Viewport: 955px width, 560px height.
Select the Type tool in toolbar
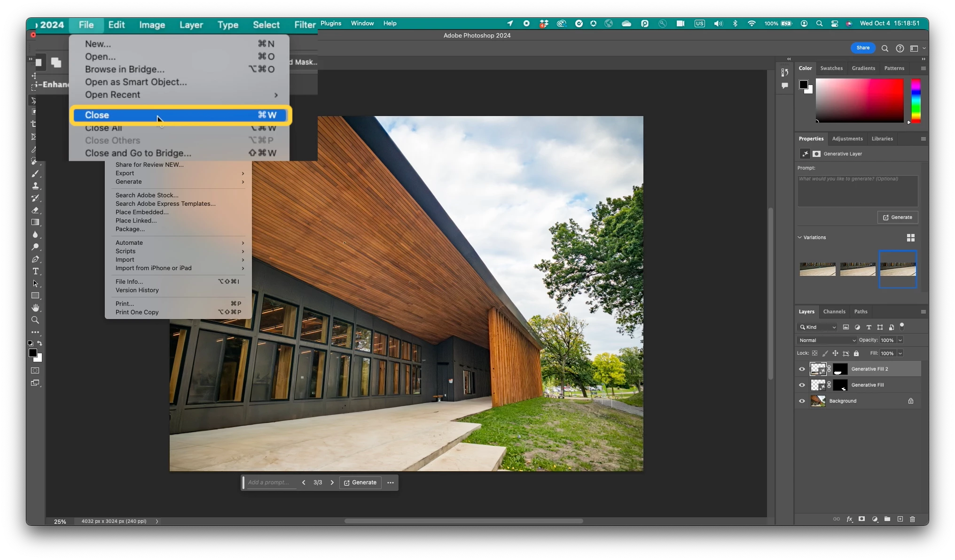[35, 272]
